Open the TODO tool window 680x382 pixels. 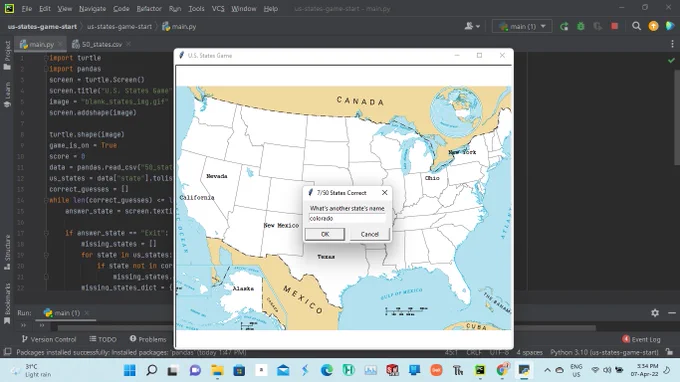click(x=103, y=339)
